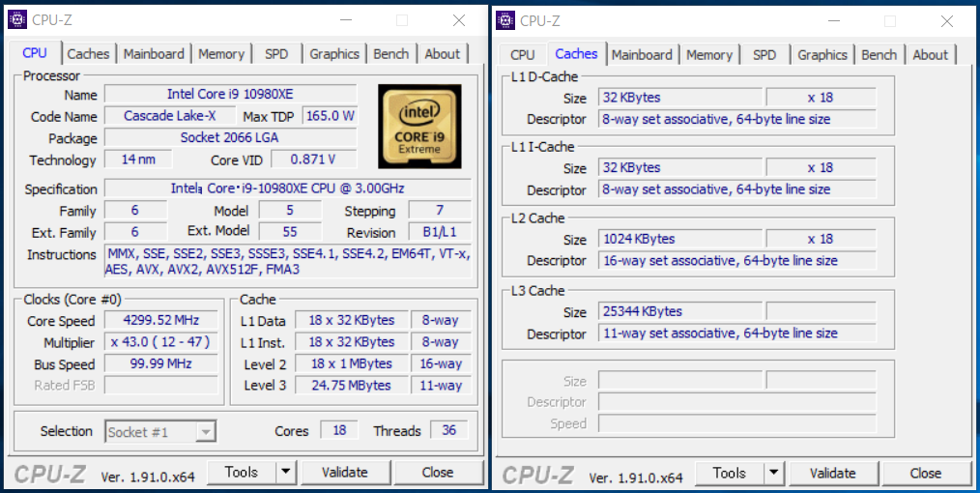Click Package value Socket 2066 LGA

[231, 137]
